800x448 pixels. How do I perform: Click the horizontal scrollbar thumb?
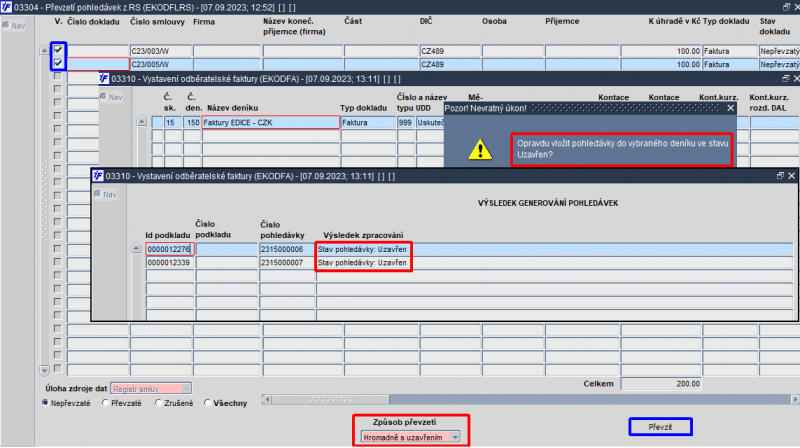point(330,400)
